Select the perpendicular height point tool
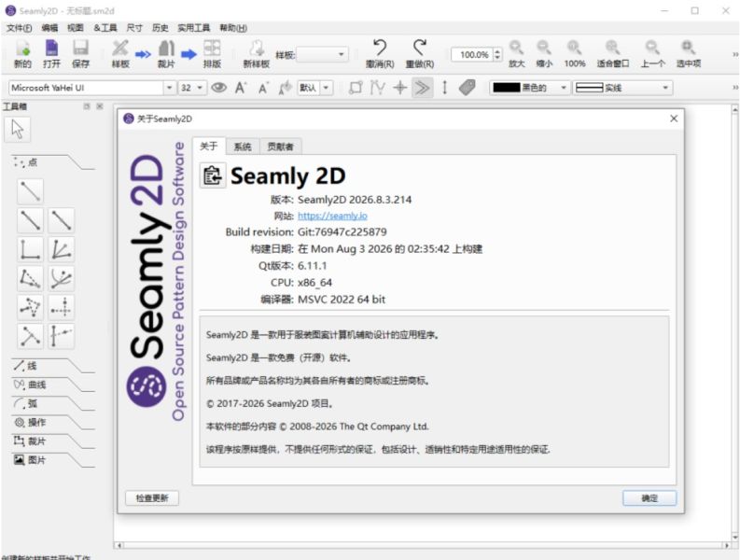 click(30, 336)
